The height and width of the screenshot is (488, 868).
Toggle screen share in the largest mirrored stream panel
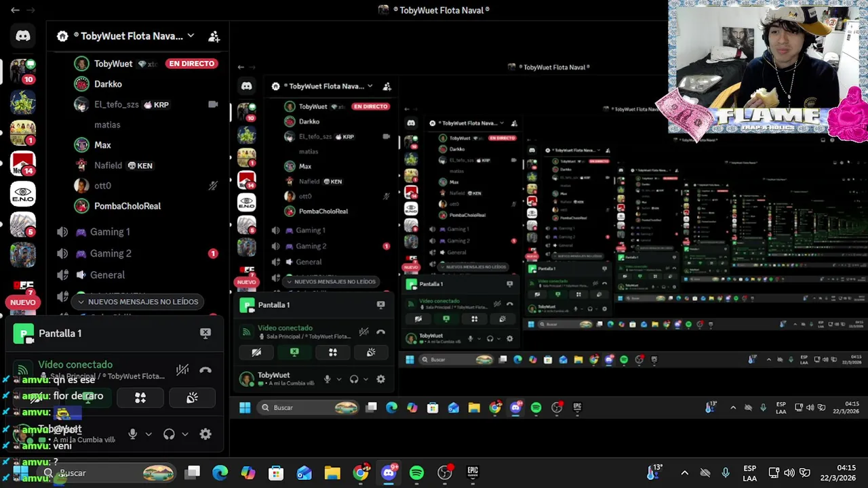[x=294, y=352]
